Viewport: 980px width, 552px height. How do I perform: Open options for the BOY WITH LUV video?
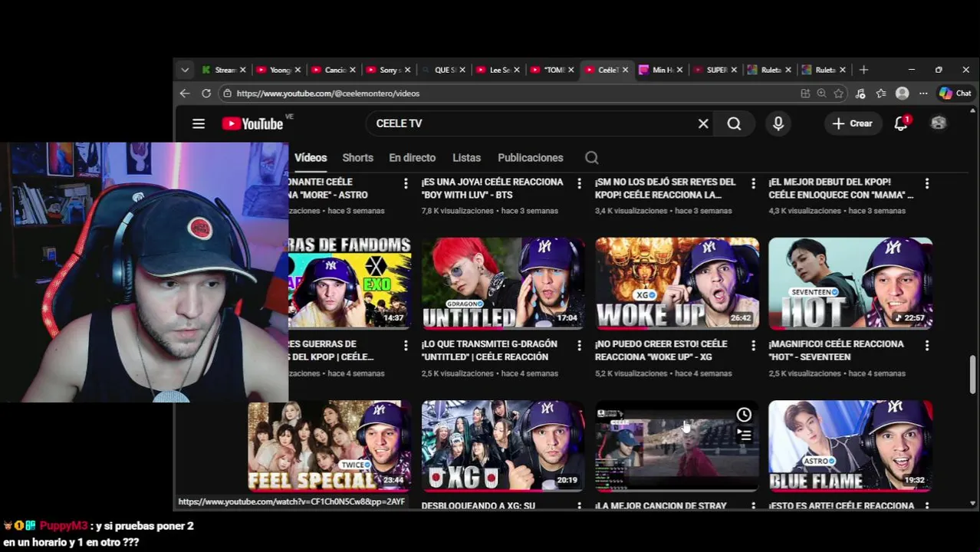pos(579,183)
